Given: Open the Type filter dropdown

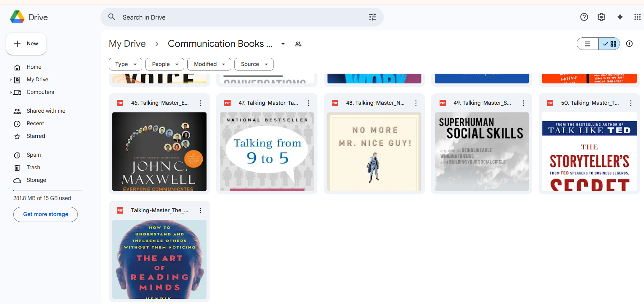Looking at the screenshot, I should [126, 64].
